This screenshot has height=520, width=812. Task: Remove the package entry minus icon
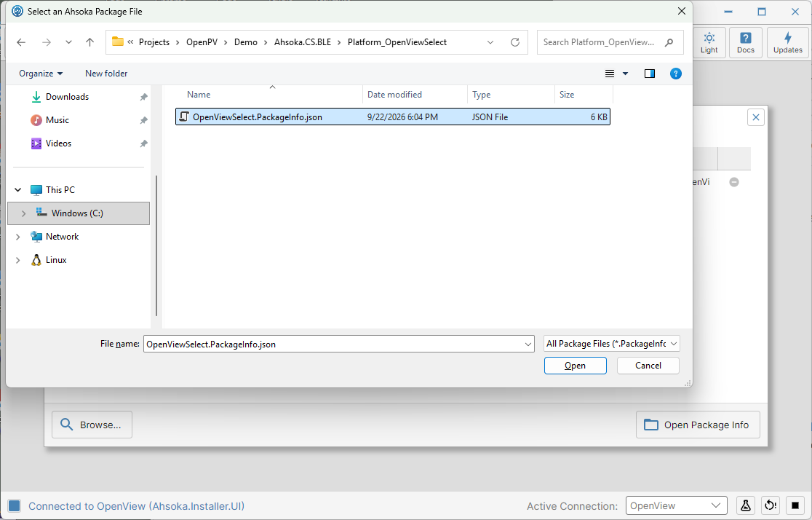(734, 182)
